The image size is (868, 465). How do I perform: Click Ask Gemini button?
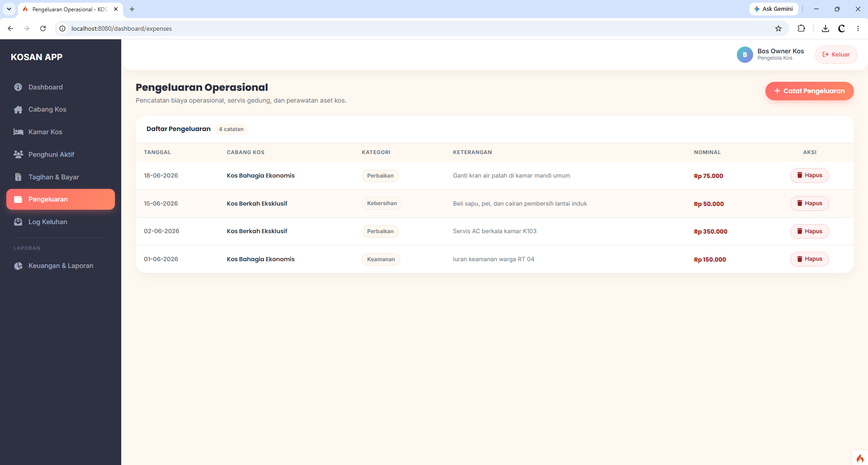point(773,9)
